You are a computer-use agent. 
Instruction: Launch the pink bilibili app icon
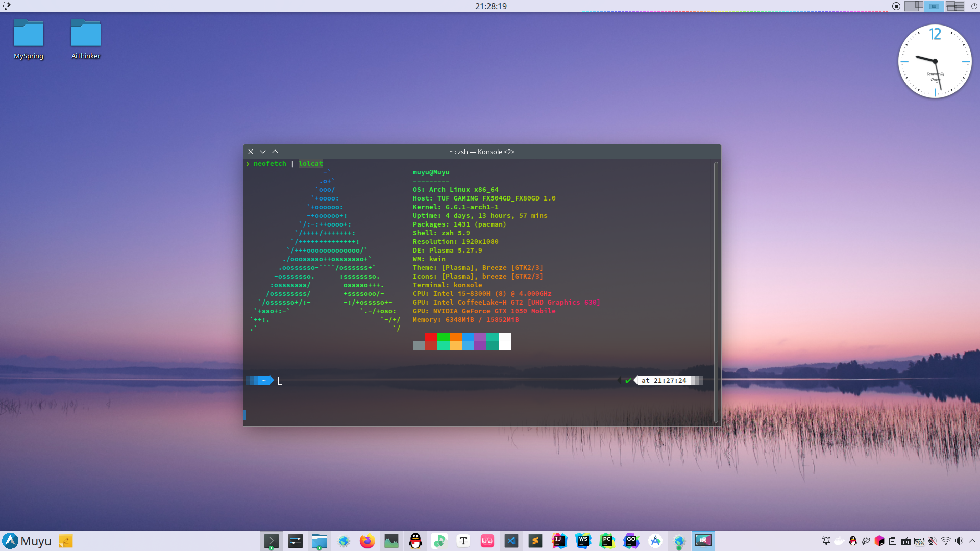(x=487, y=541)
